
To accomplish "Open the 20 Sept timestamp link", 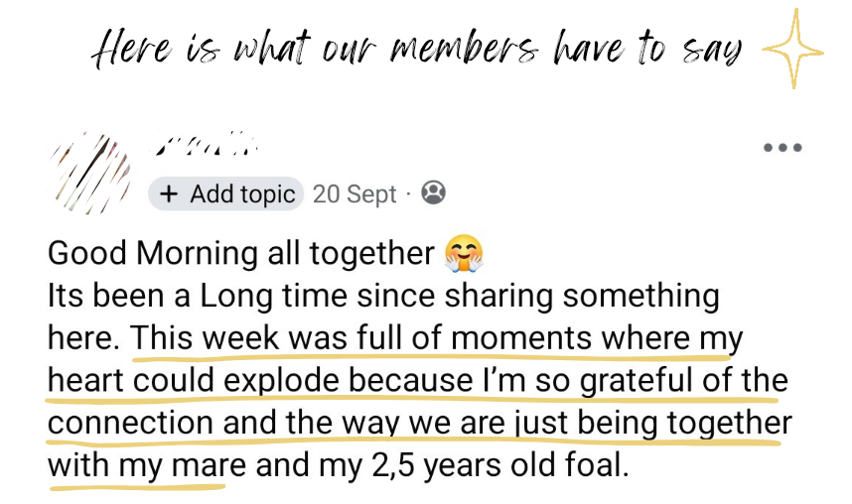I will point(354,193).
